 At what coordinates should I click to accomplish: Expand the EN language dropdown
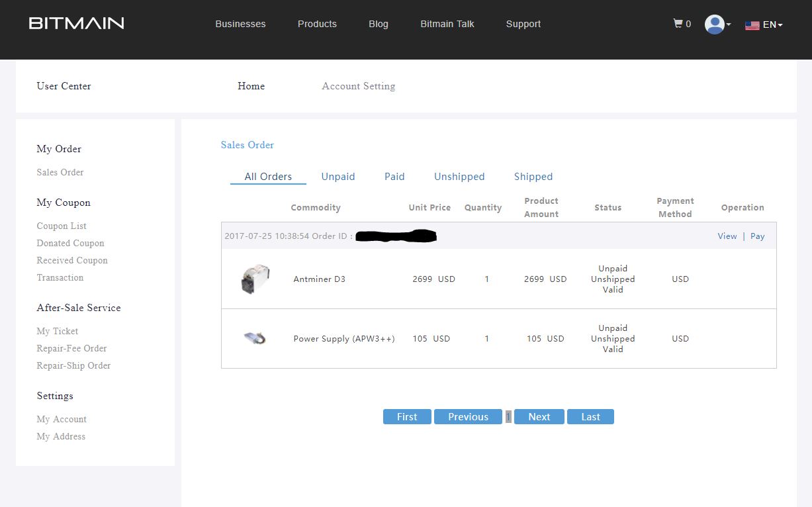[x=764, y=24]
